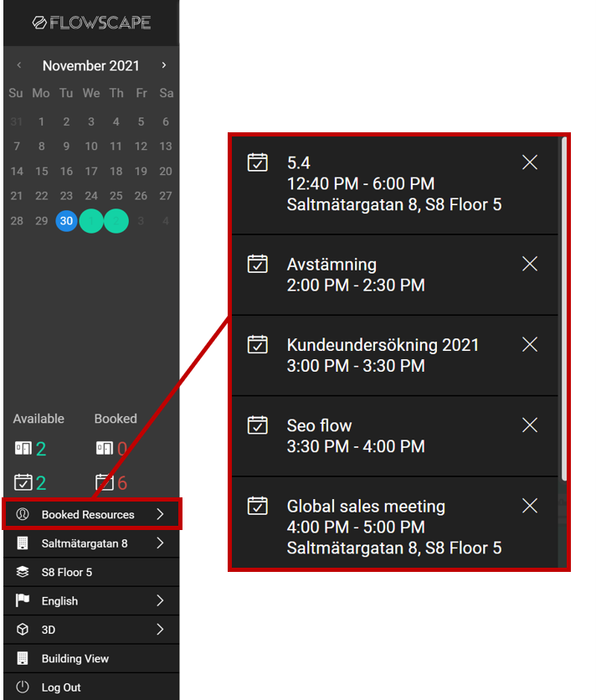Click 'Global sales meeting' booking title

pos(366,507)
